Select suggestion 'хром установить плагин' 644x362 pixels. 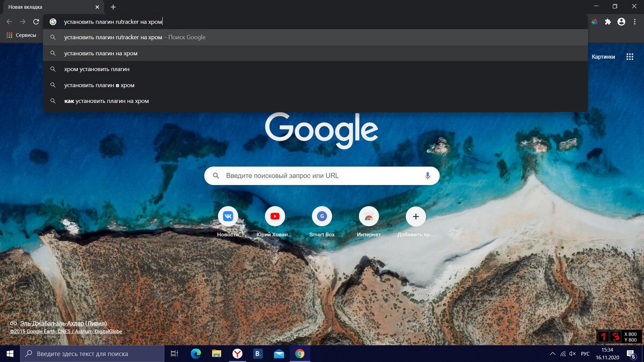tap(316, 69)
